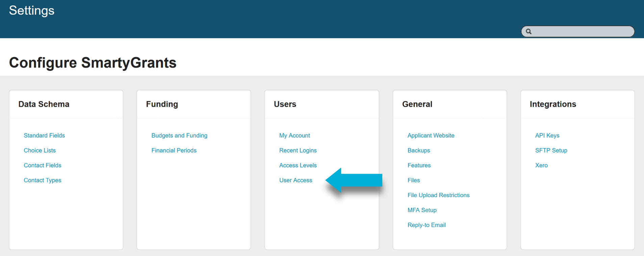Configure MFA Setup

pyautogui.click(x=422, y=210)
